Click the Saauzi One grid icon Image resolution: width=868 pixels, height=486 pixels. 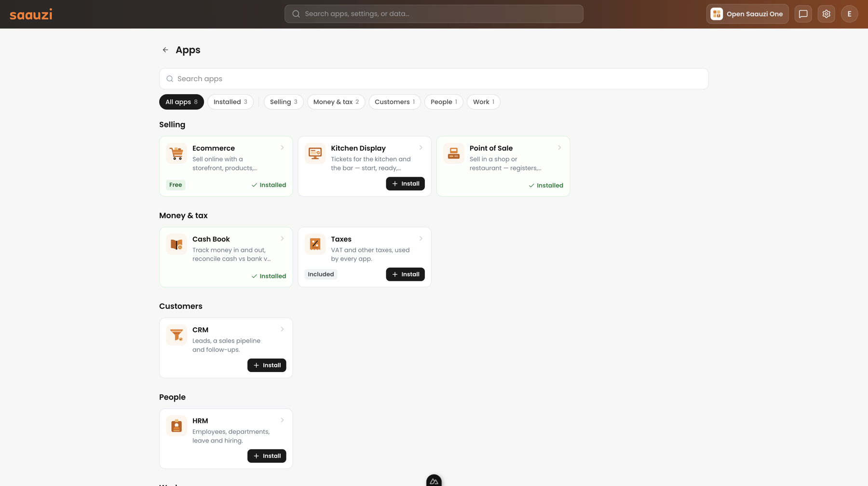click(x=717, y=14)
